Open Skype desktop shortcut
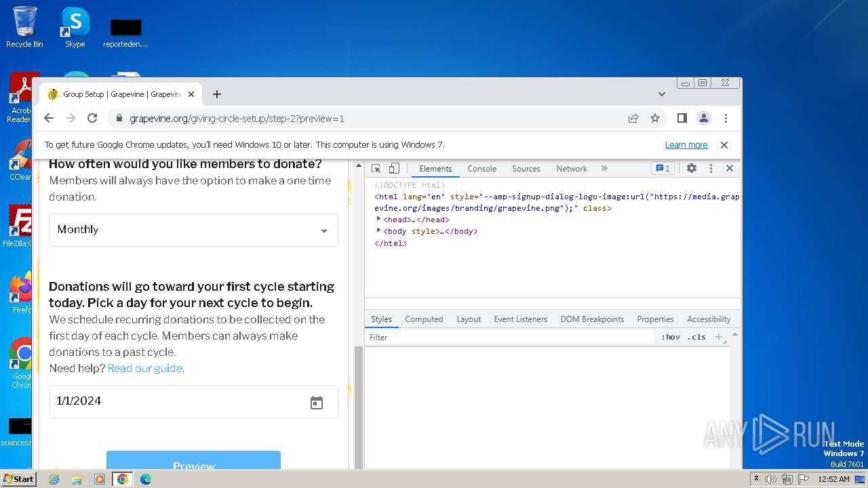 click(x=75, y=27)
